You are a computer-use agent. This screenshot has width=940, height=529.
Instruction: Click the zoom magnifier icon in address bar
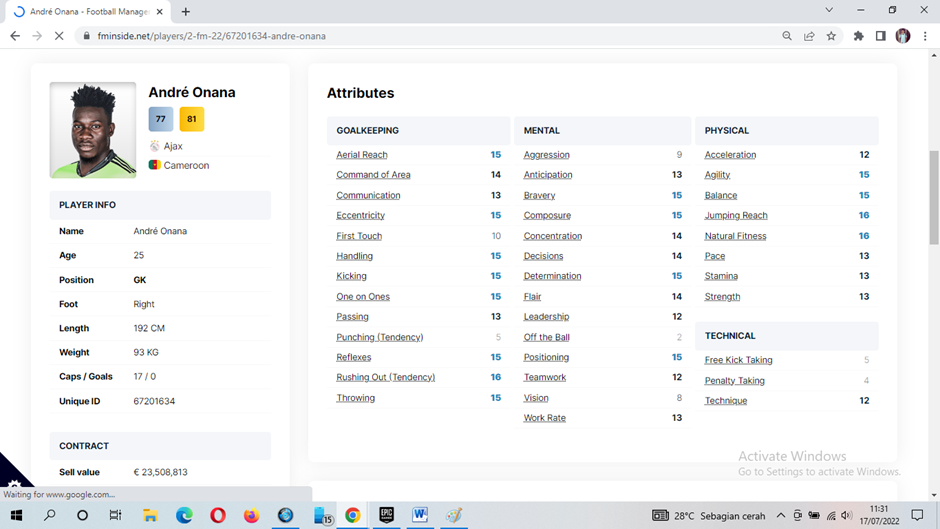(x=787, y=36)
